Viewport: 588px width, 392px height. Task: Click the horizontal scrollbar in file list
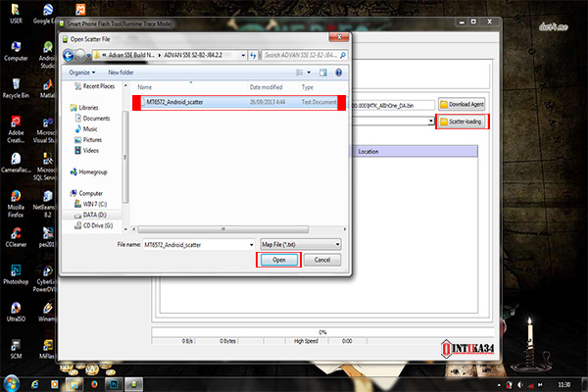click(223, 228)
